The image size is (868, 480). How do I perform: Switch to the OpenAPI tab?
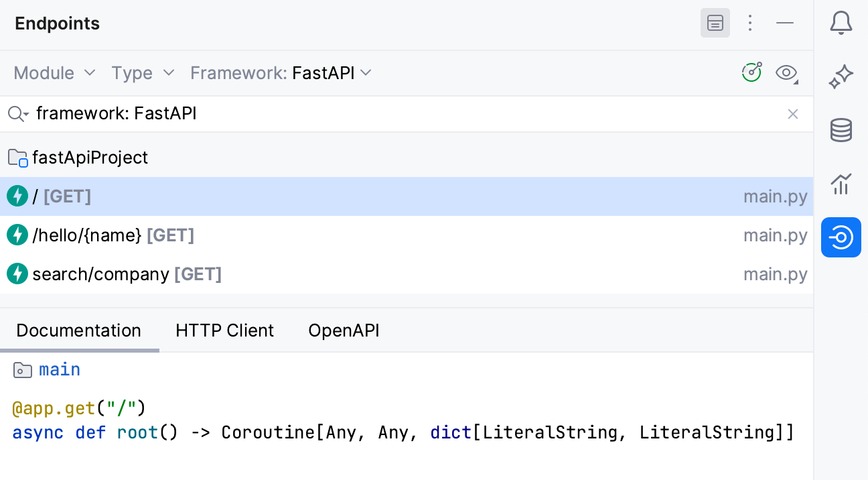(x=344, y=331)
